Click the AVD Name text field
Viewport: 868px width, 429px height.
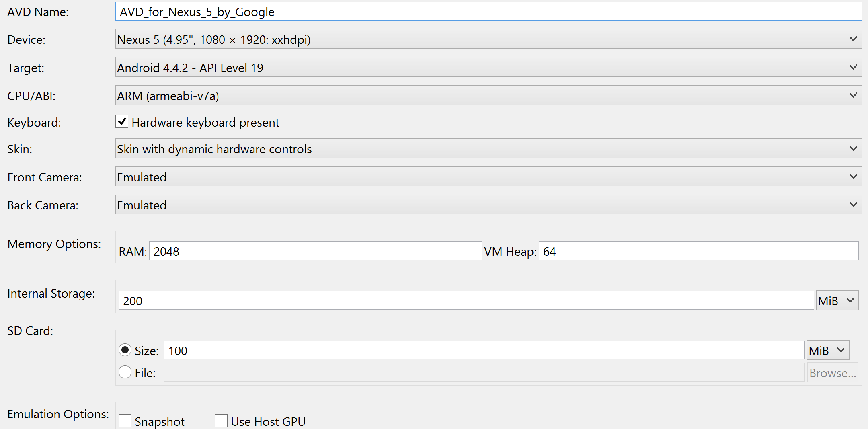click(x=488, y=12)
